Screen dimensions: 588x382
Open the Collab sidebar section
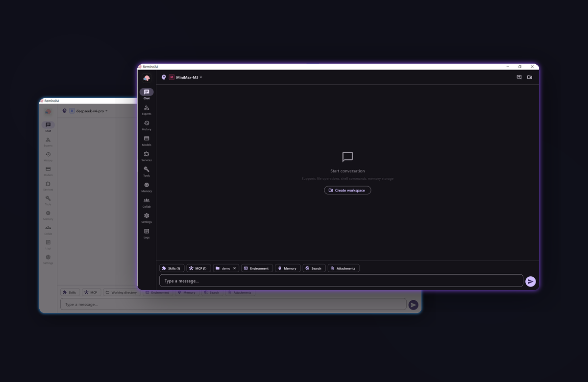pos(147,202)
